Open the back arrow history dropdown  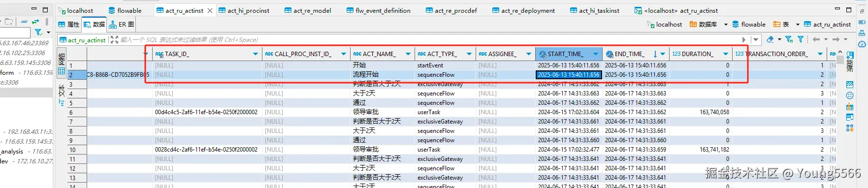[x=826, y=40]
